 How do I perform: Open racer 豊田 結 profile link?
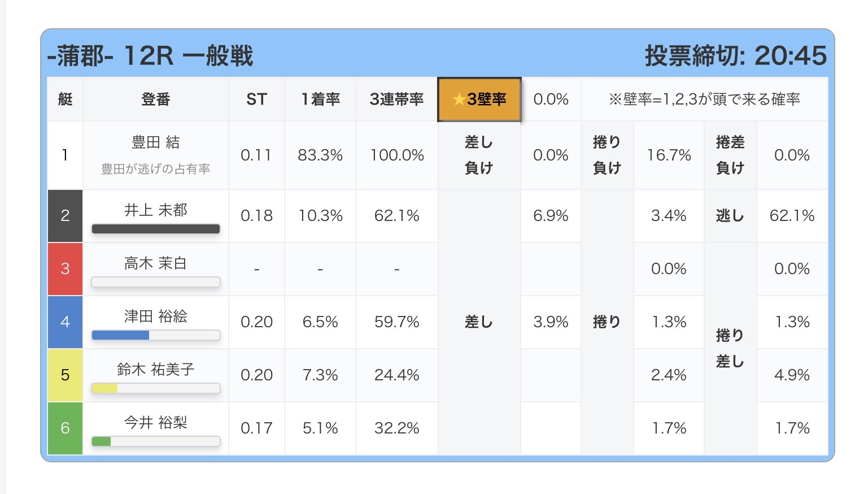coord(155,142)
